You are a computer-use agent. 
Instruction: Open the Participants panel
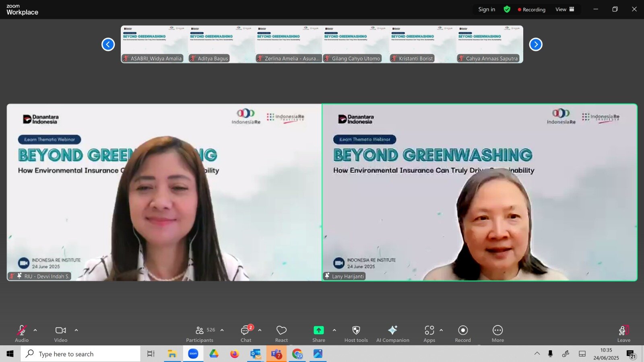[200, 334]
